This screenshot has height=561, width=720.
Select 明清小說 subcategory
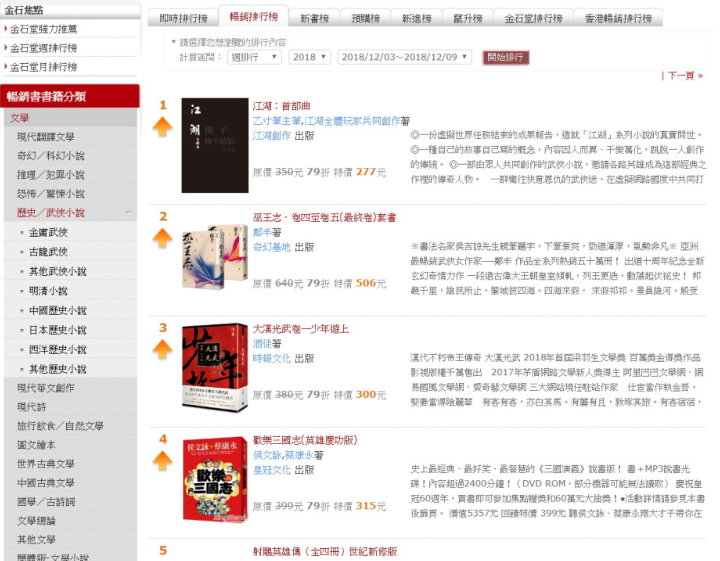[48, 291]
